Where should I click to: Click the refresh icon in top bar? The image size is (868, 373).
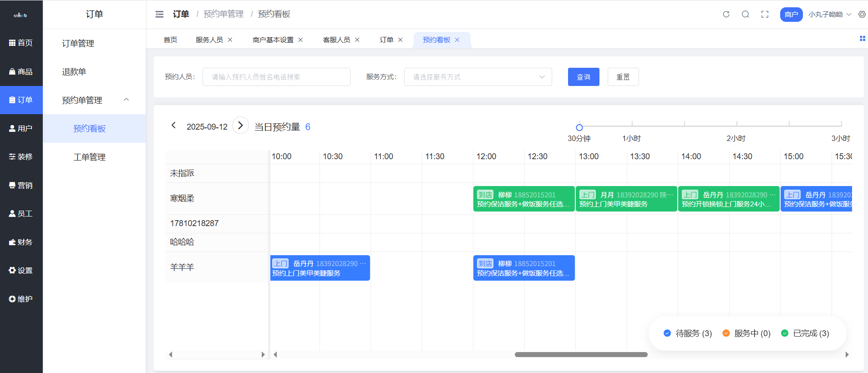[726, 15]
